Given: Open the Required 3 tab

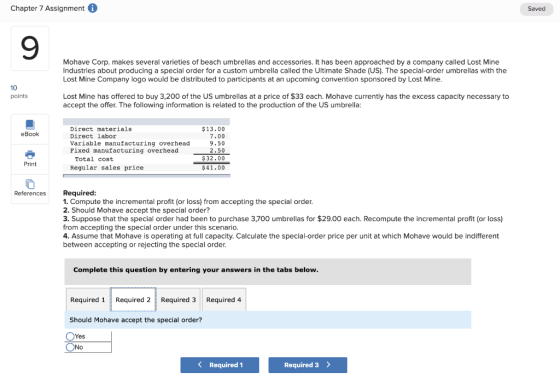Looking at the screenshot, I should tap(178, 299).
